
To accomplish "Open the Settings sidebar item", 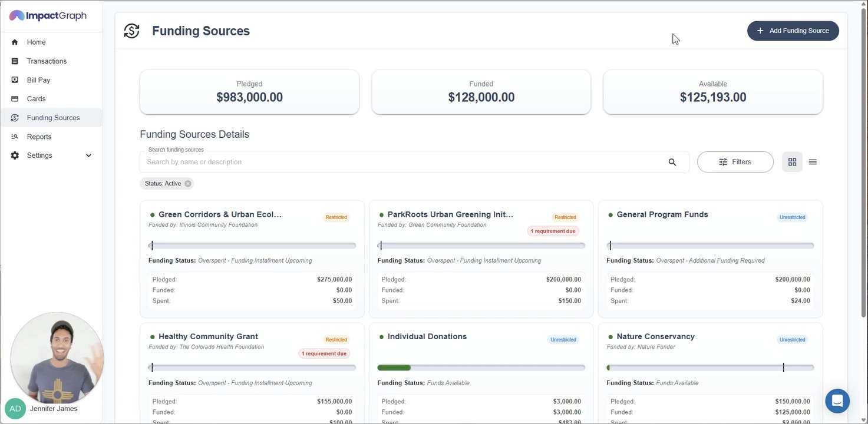I will coord(39,155).
